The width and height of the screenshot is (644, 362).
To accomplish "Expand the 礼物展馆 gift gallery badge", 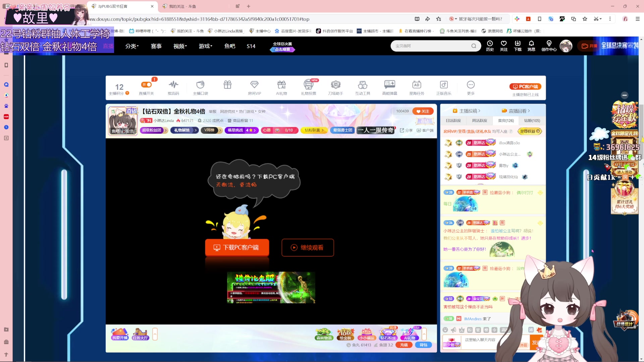I will click(184, 130).
